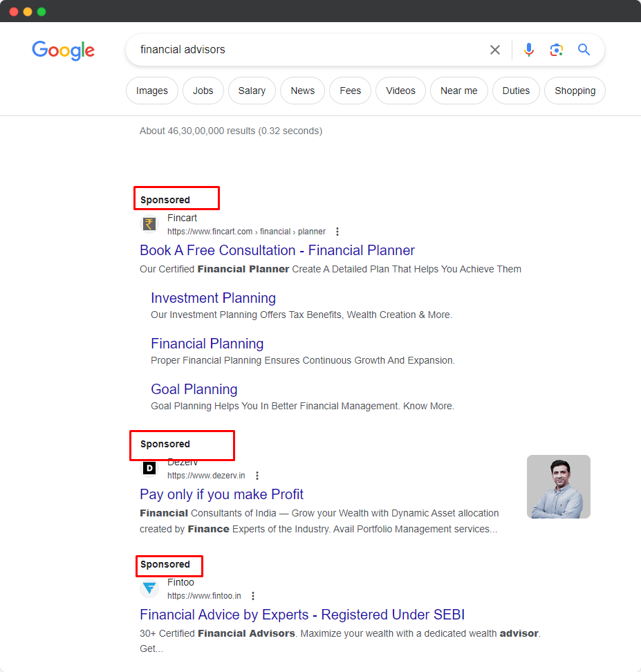This screenshot has width=641, height=672.
Task: Select the Images filter chip
Action: click(x=152, y=91)
